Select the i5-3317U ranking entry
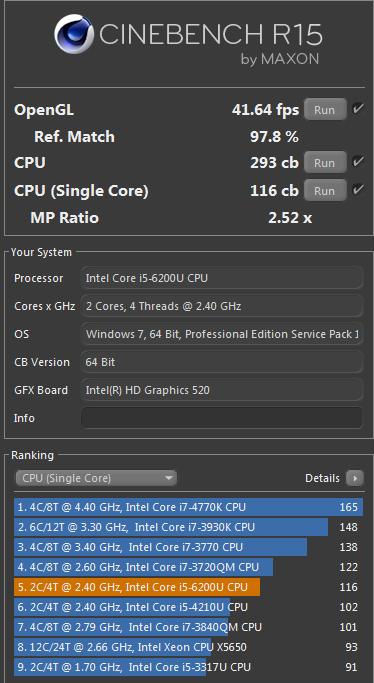Screen dimensions: 374x683 tap(188, 667)
